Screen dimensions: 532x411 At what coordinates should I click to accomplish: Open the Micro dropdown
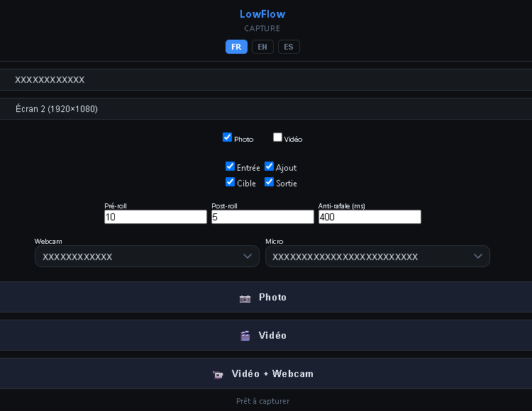(377, 256)
